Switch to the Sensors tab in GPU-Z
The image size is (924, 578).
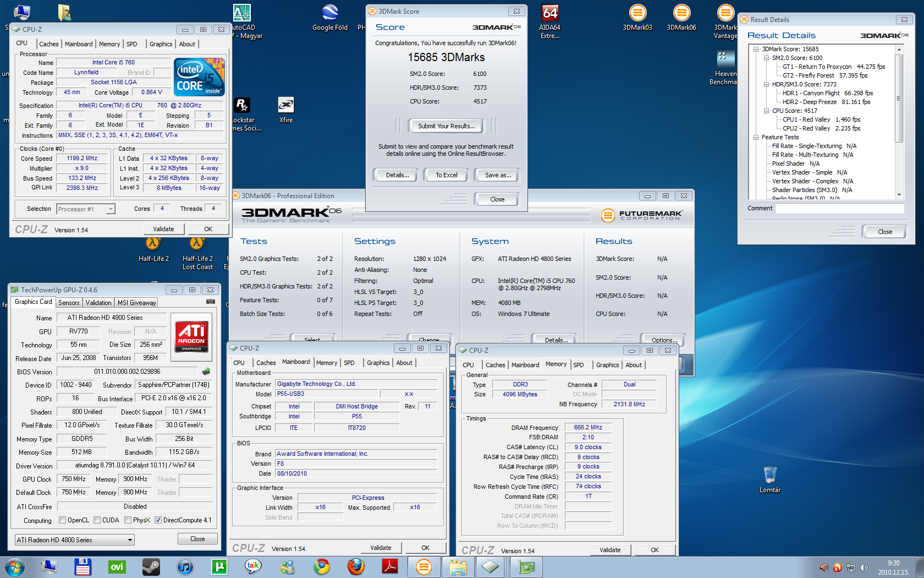click(x=69, y=303)
